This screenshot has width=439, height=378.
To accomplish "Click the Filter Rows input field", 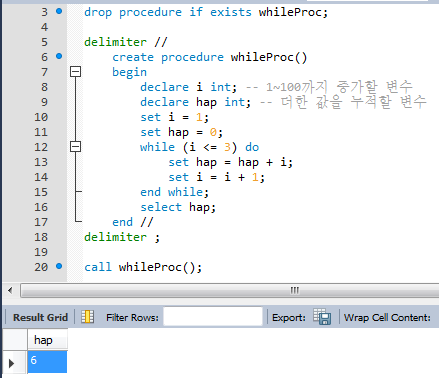I will (213, 316).
